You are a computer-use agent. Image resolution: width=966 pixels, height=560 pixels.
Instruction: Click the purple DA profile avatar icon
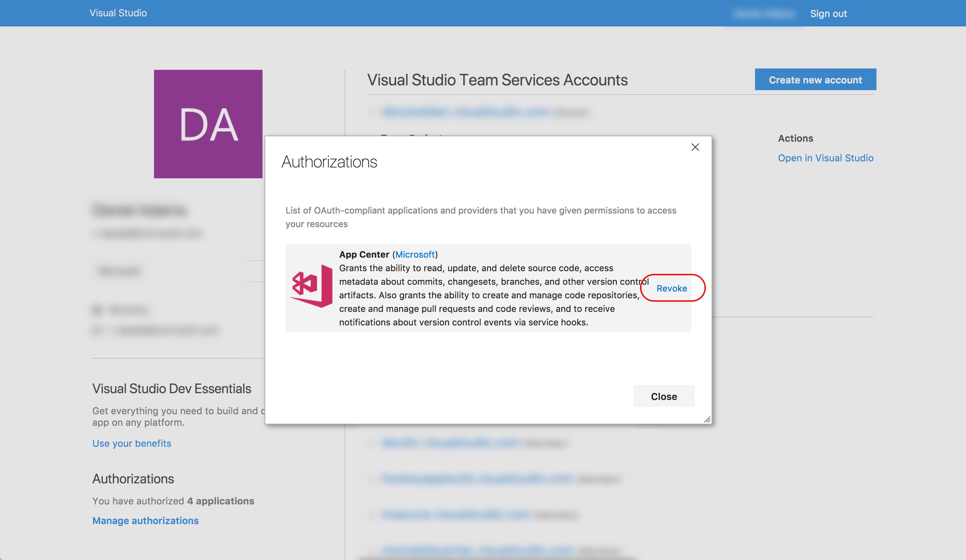[x=208, y=124]
